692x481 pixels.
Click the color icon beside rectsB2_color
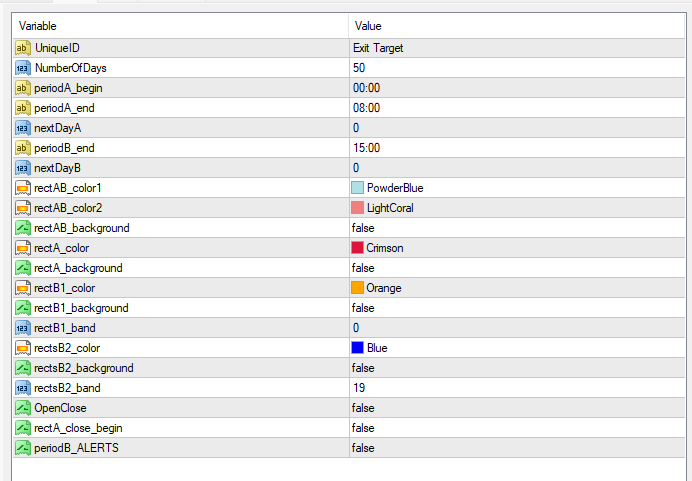point(23,348)
